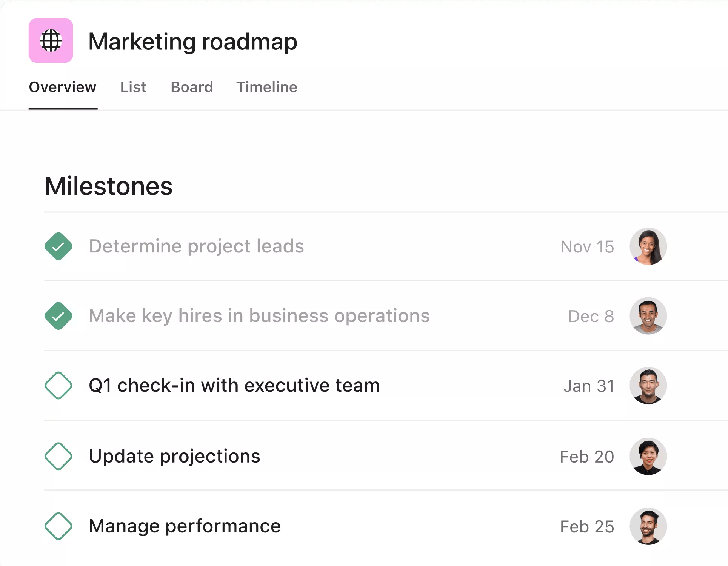The image size is (728, 566).
Task: Mark Manage performance milestone as complete
Action: pyautogui.click(x=58, y=526)
